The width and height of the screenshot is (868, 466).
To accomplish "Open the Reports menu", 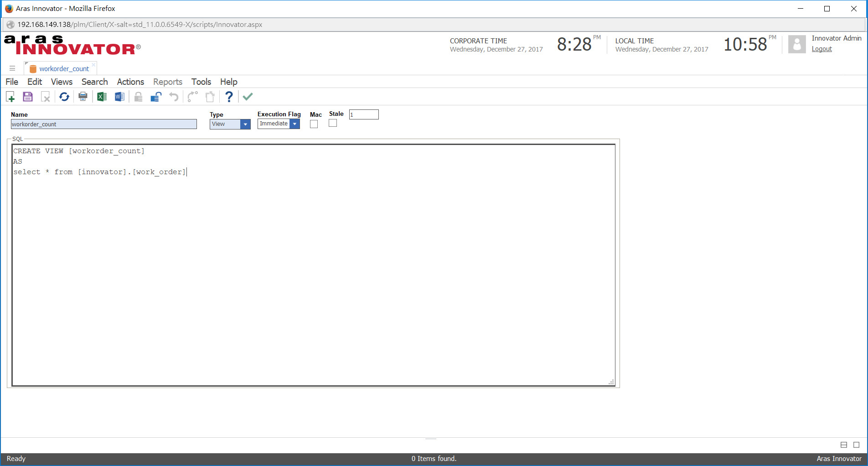I will [168, 82].
